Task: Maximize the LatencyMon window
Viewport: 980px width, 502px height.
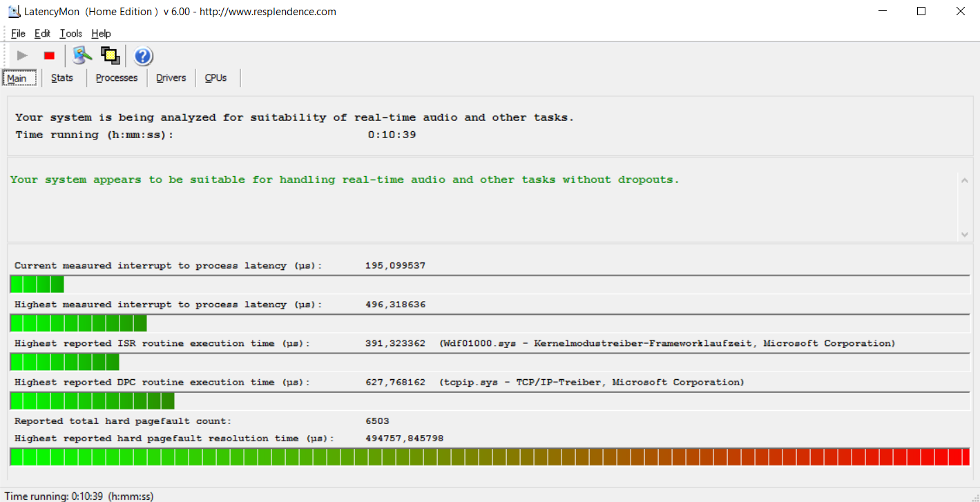Action: click(921, 11)
